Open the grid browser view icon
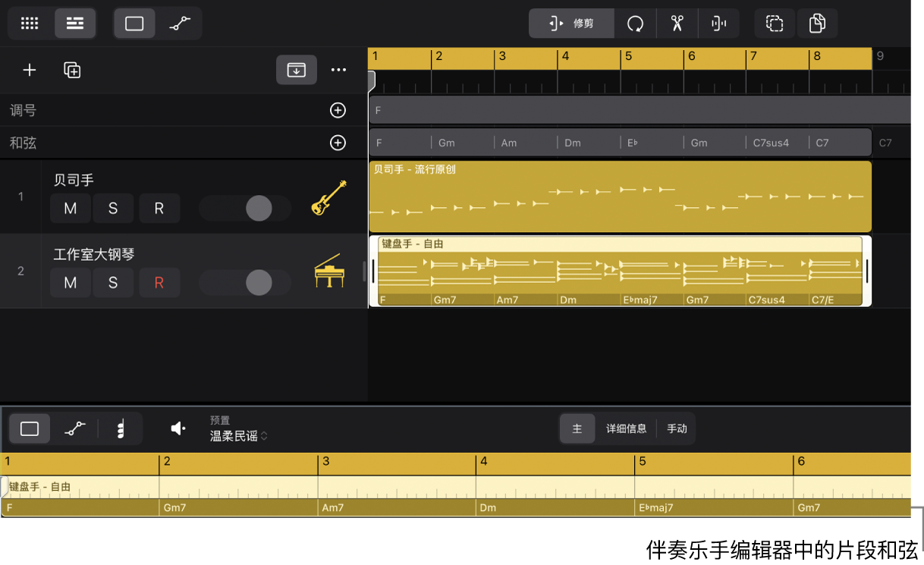The width and height of the screenshot is (924, 565). (30, 24)
